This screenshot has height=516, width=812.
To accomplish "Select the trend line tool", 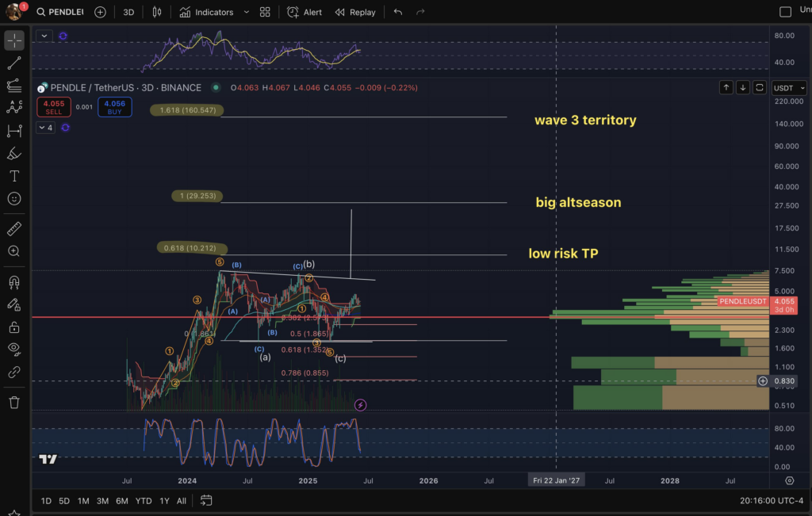I will tap(14, 63).
